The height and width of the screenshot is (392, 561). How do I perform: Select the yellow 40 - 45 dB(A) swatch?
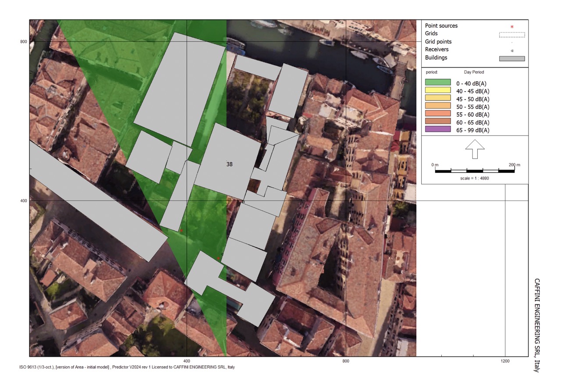click(x=438, y=90)
